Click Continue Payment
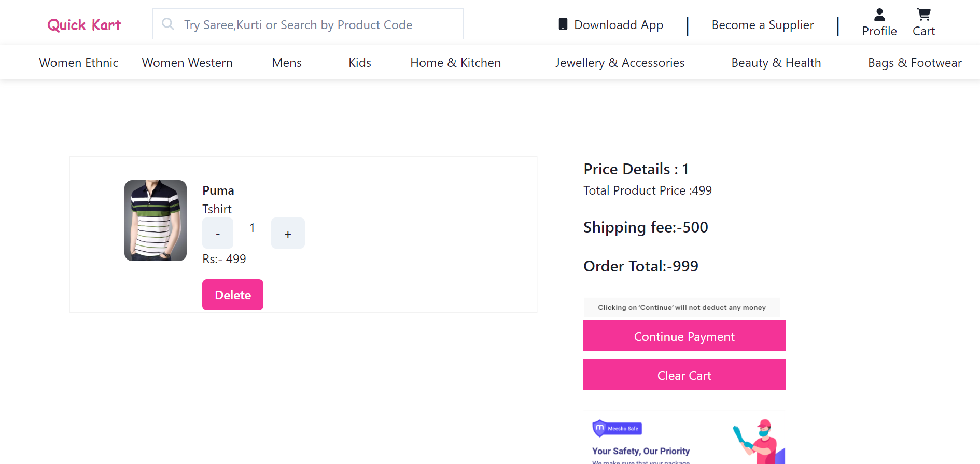The height and width of the screenshot is (464, 980). [684, 336]
